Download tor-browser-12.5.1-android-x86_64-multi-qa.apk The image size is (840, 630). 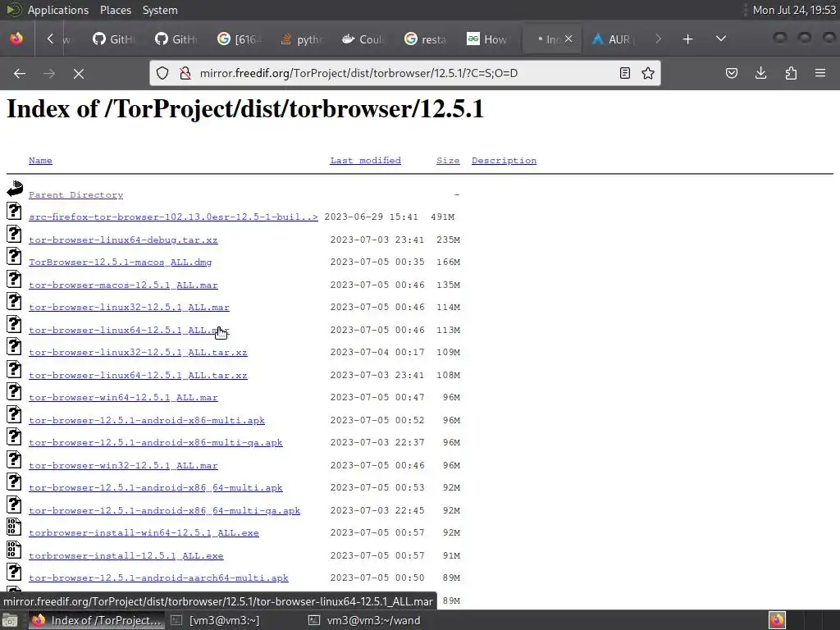[x=164, y=510]
